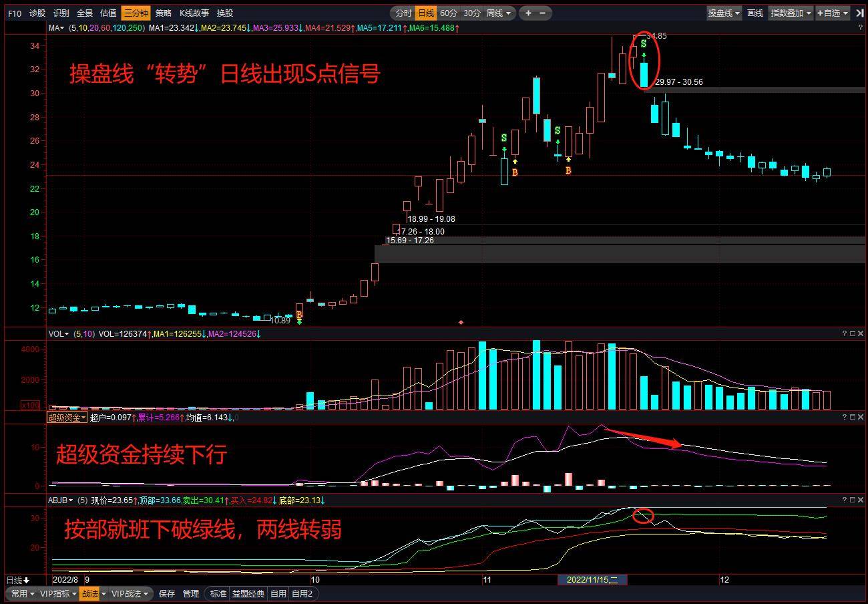
Task: Click the 保存 button
Action: (166, 593)
